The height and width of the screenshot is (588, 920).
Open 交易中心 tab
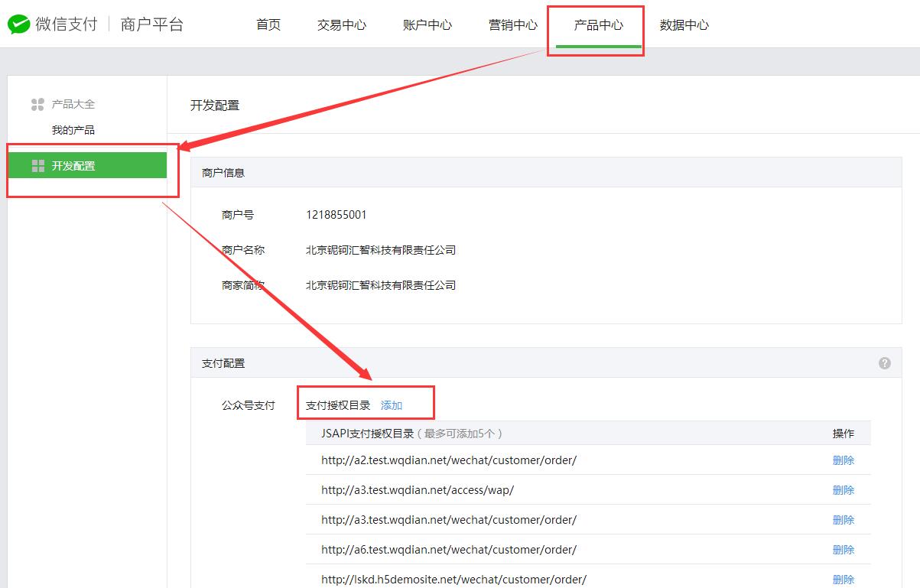point(342,24)
